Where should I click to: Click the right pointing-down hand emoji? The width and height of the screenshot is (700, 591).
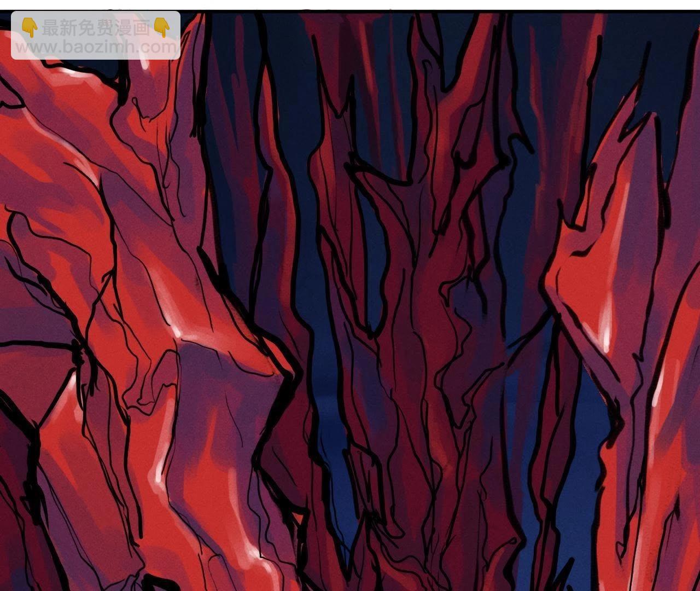(162, 27)
